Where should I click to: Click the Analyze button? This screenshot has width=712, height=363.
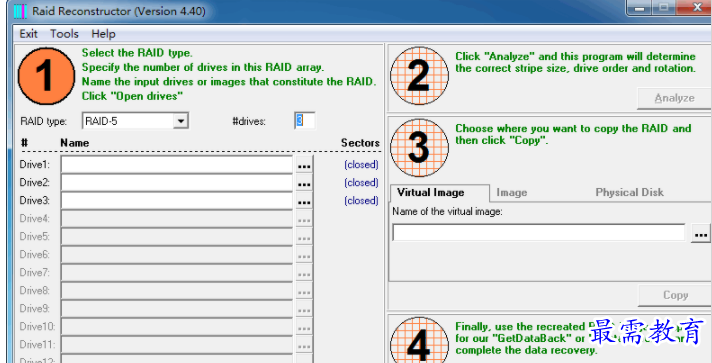(674, 98)
